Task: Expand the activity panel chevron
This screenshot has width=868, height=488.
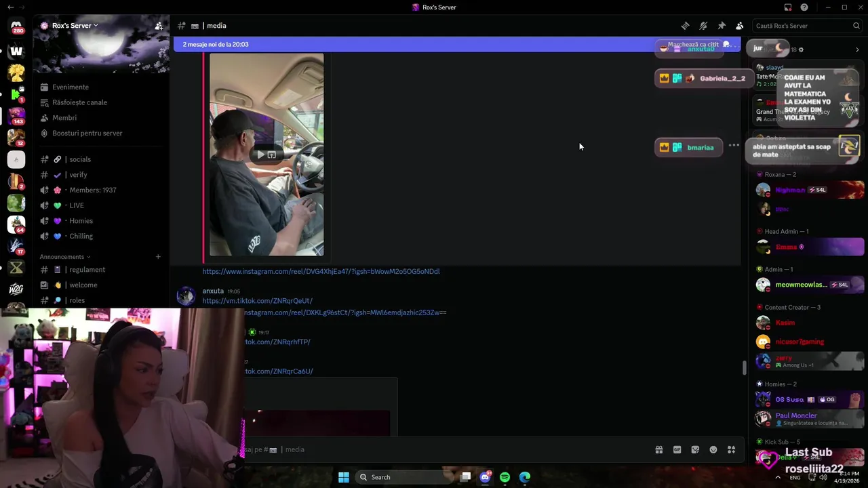Action: click(x=857, y=49)
